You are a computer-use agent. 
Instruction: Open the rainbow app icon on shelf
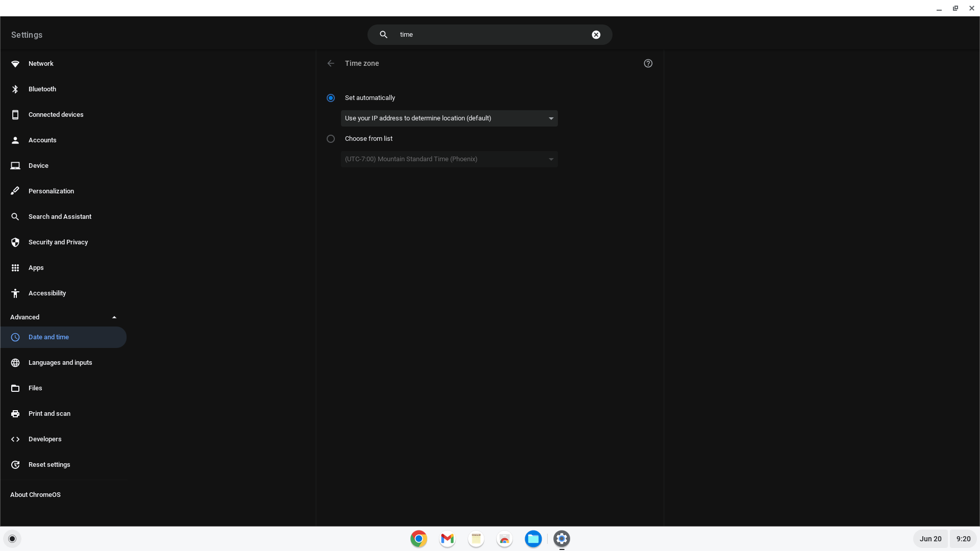click(505, 539)
